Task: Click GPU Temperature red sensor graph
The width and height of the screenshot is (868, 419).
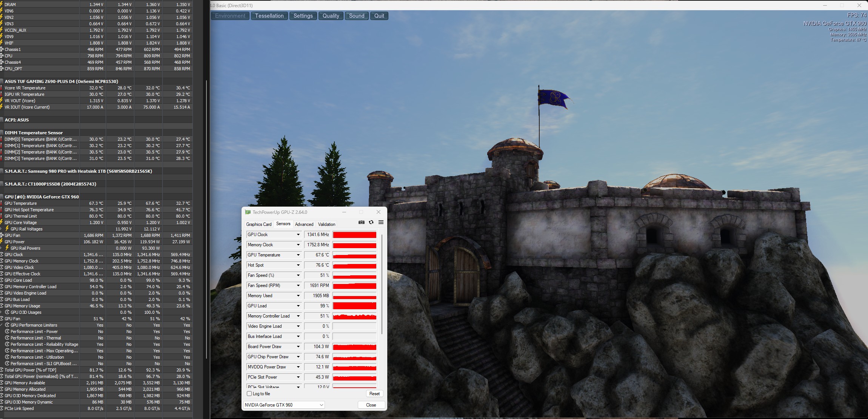Action: [x=354, y=255]
